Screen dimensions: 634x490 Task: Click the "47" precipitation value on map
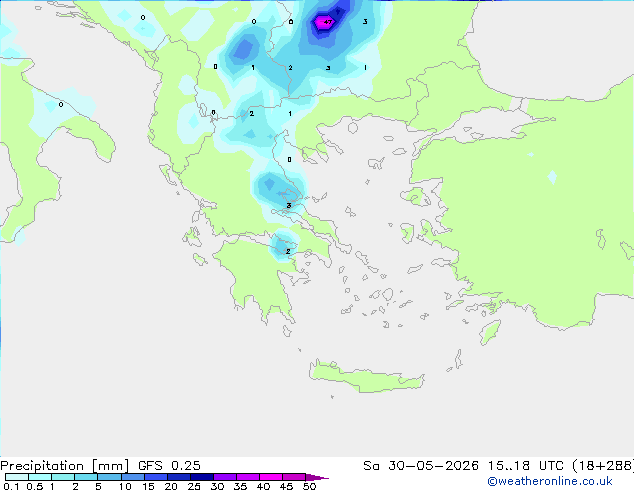(328, 22)
